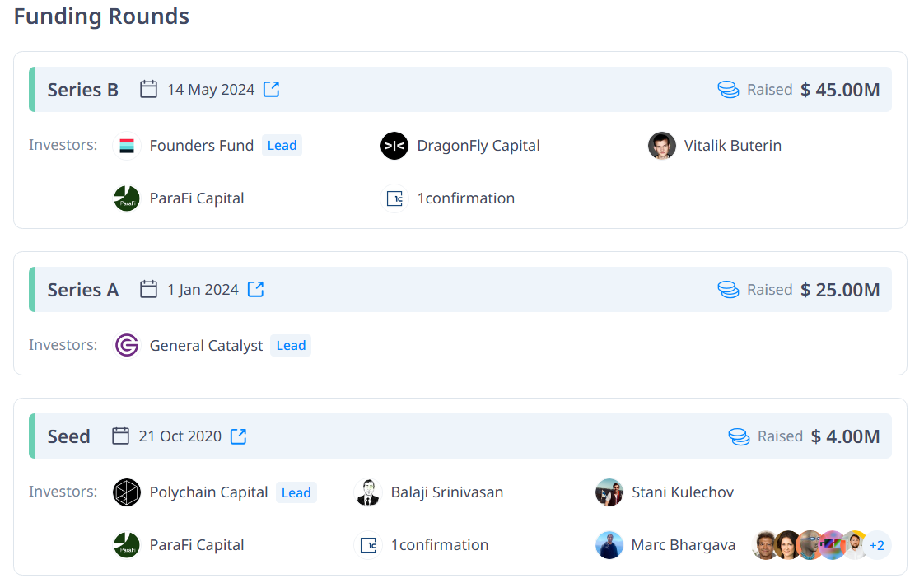Screen dimensions: 924x583
Task: Click the Polychain Capital logo
Action: coord(127,492)
